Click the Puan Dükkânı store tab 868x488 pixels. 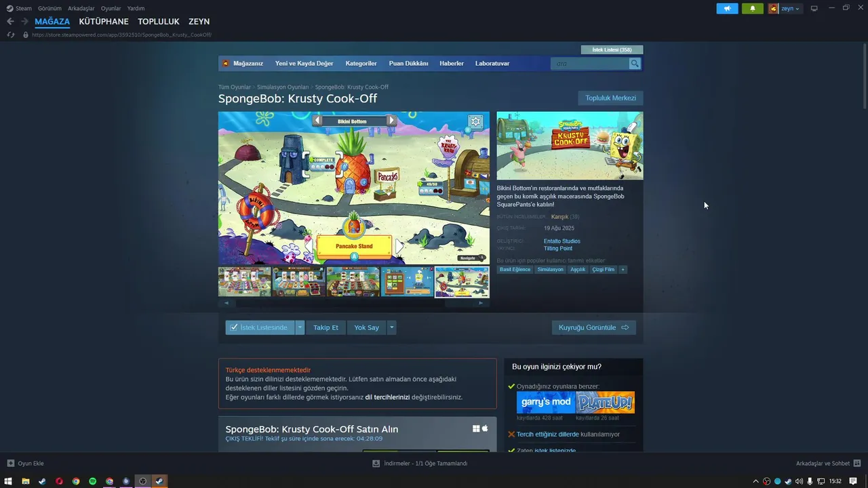click(408, 64)
